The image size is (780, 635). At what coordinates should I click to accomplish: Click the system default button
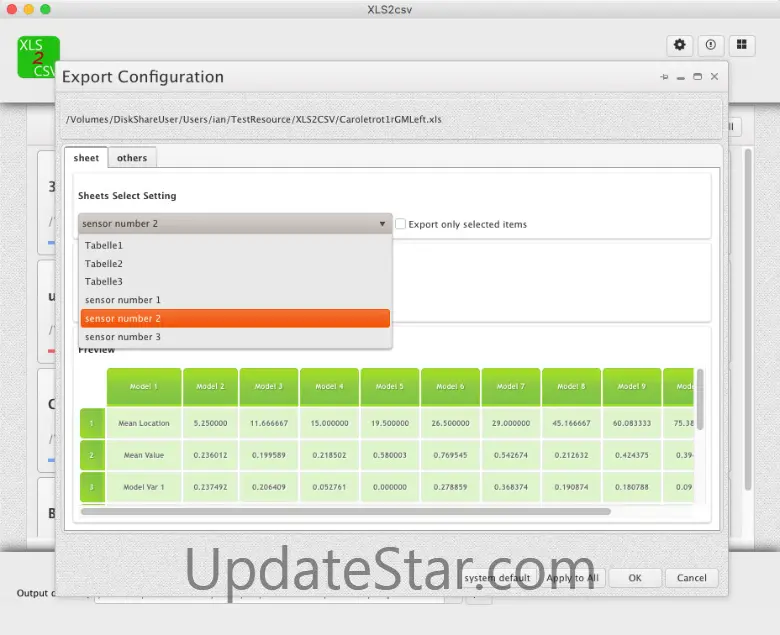coord(497,578)
